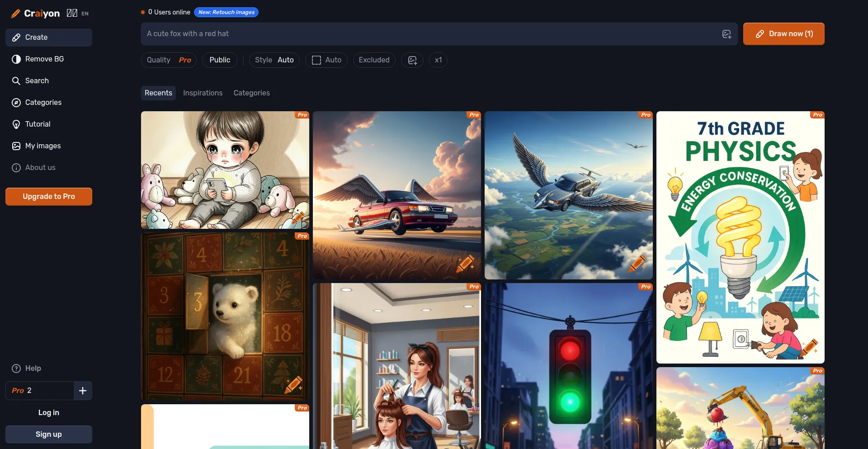Click the retouch pencil icon on winged red car
The image size is (868, 449).
coord(465,264)
